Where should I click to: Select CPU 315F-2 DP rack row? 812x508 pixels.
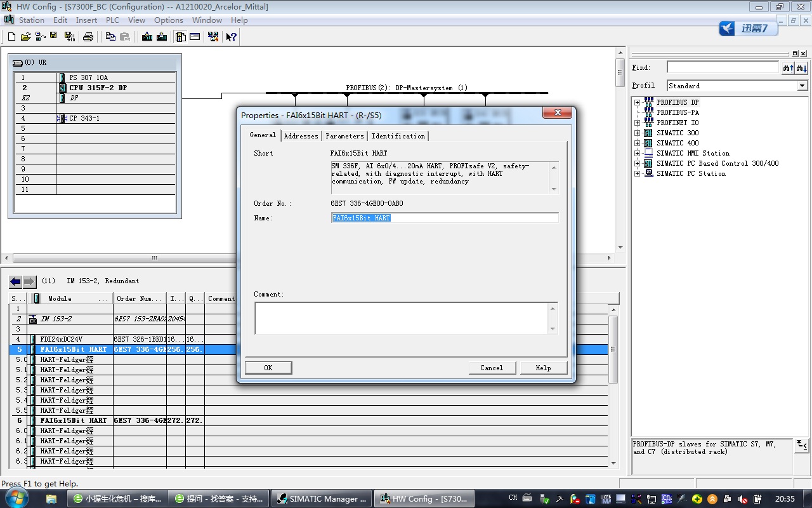point(95,88)
